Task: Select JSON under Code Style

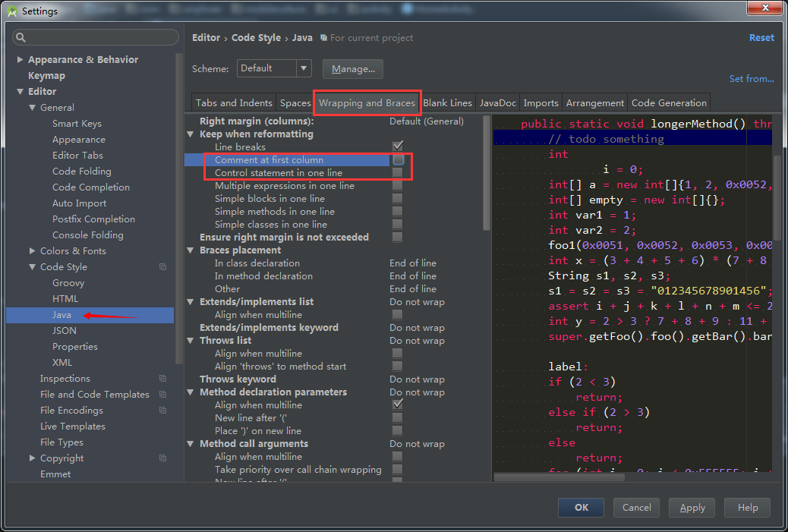Action: pyautogui.click(x=65, y=331)
